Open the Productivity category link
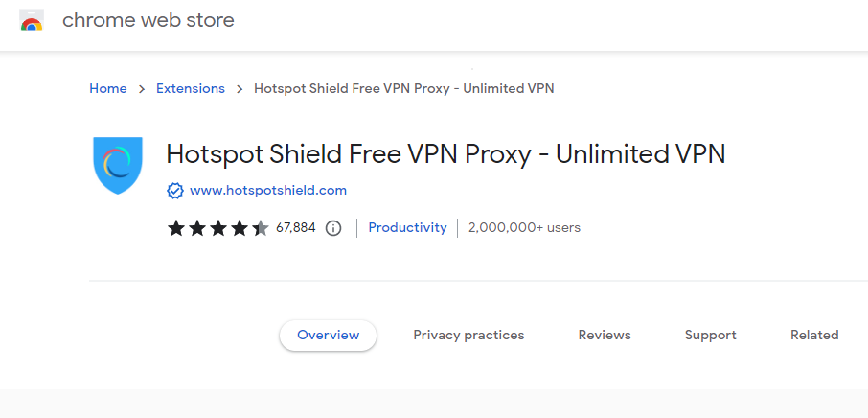 [407, 227]
